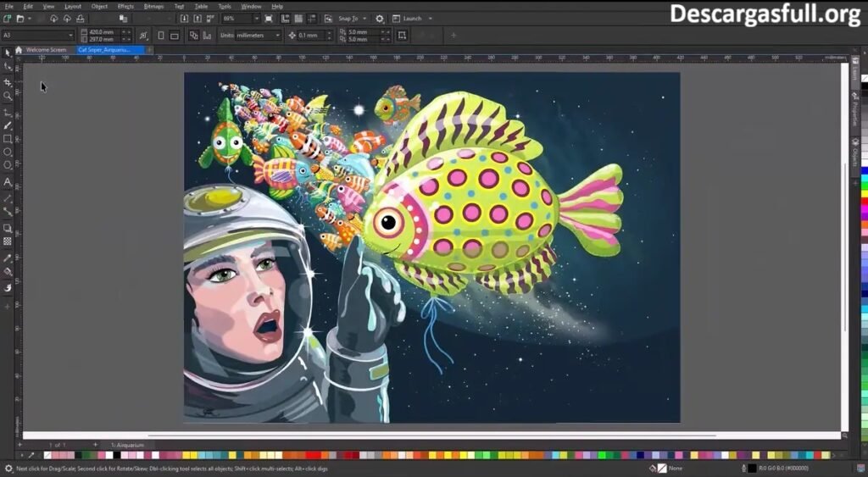Switch page to portrait orientation

161,36
